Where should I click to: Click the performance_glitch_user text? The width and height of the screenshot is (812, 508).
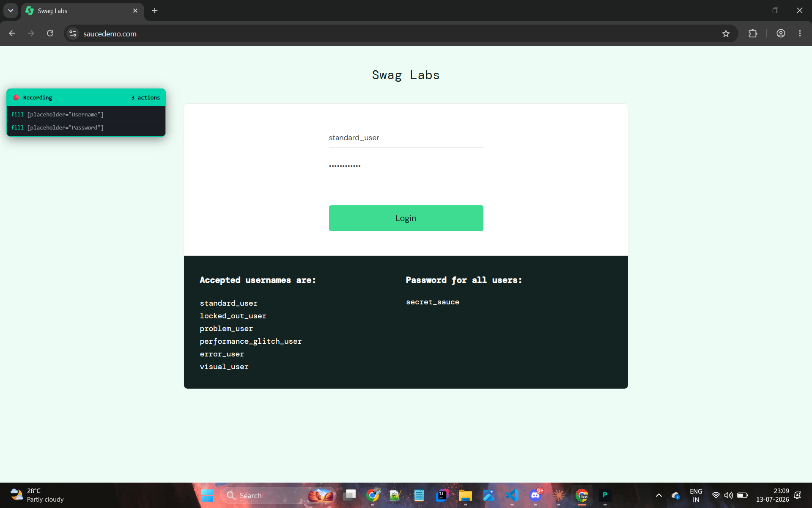point(251,341)
